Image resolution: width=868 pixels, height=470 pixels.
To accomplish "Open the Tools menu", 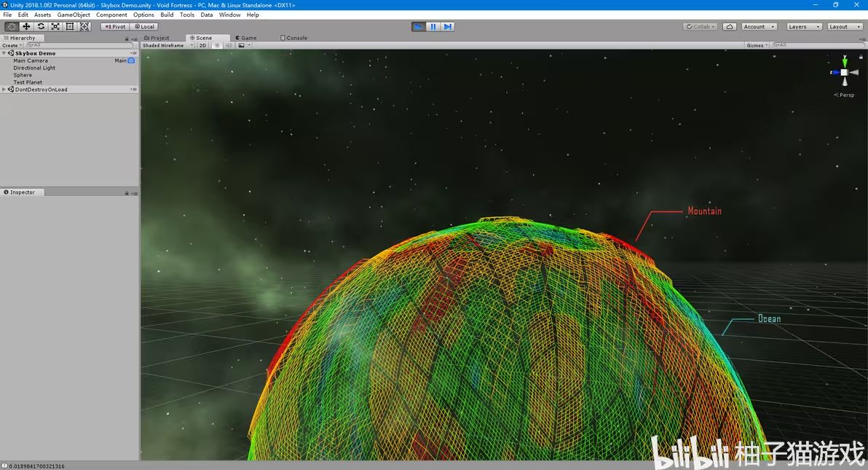I will pos(187,15).
